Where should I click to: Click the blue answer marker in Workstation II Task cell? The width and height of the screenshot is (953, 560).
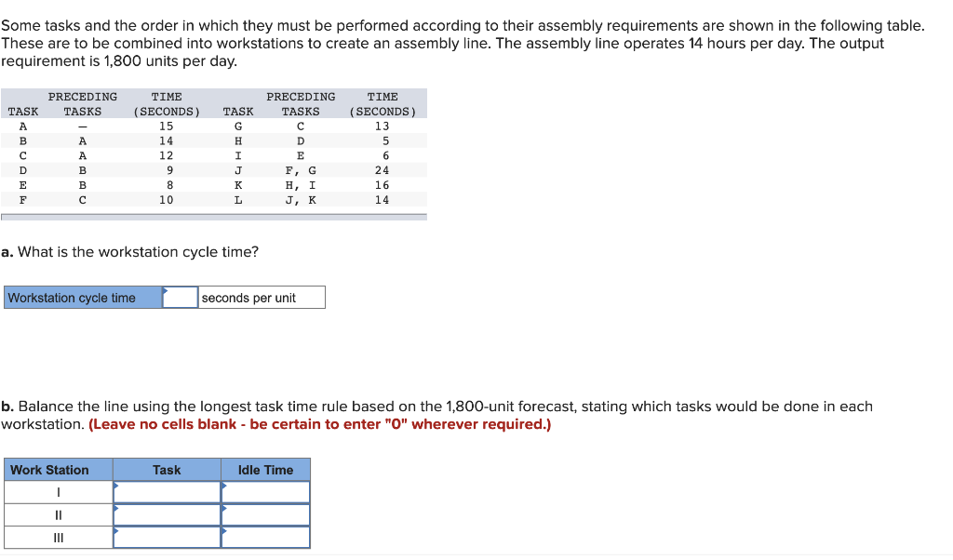(x=116, y=507)
